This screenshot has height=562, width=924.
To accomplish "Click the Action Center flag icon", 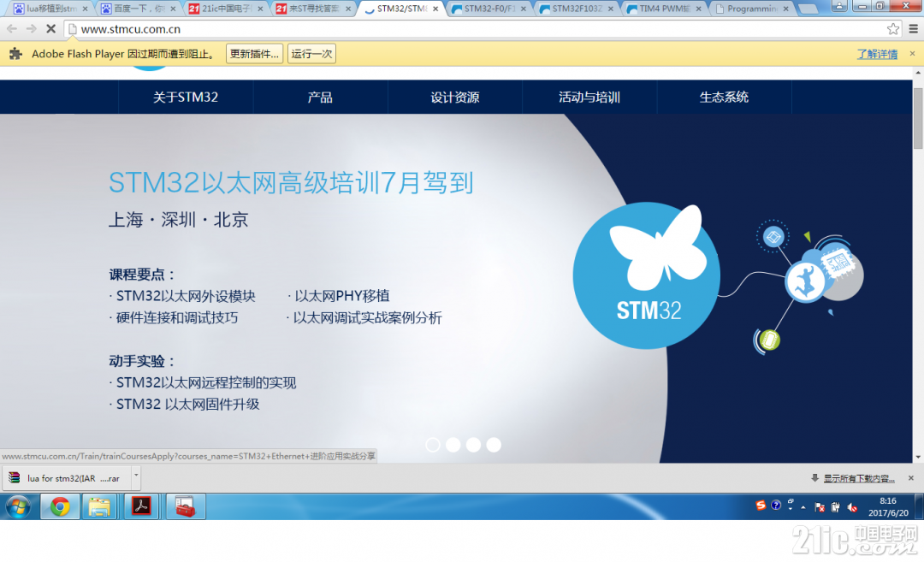I will coord(819,507).
